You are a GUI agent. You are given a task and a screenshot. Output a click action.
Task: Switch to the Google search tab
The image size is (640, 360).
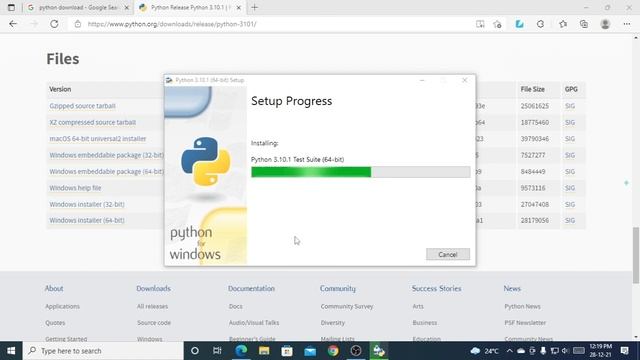pyautogui.click(x=77, y=7)
